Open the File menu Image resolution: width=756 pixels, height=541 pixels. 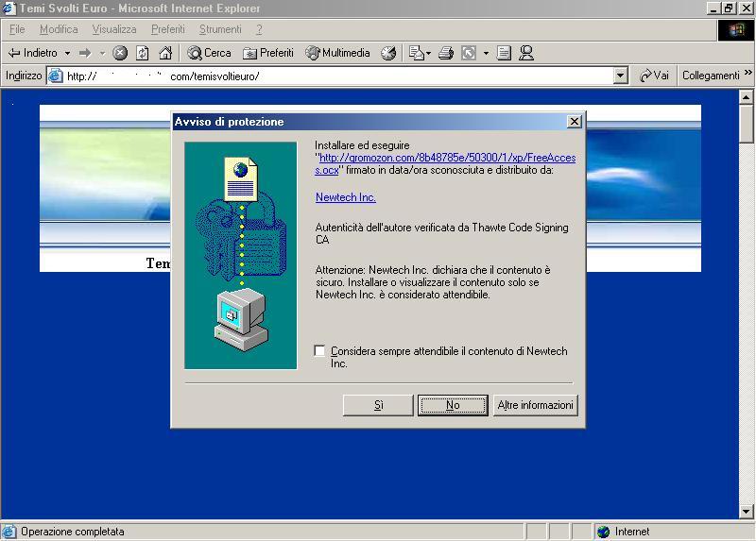(x=17, y=29)
